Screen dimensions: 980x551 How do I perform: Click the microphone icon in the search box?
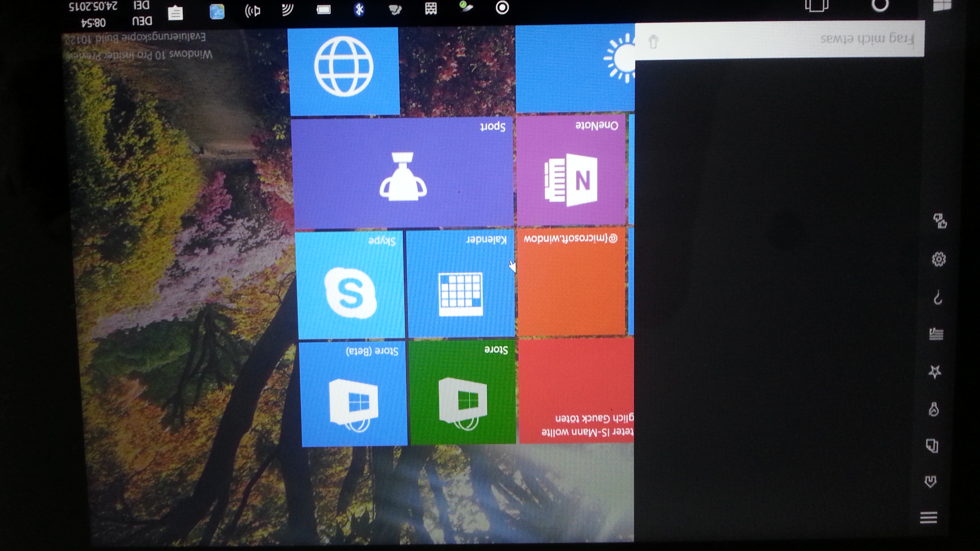653,42
